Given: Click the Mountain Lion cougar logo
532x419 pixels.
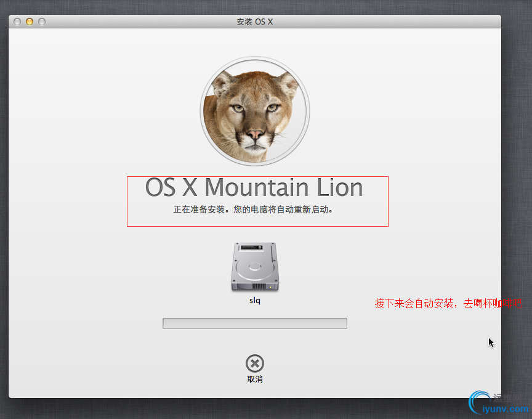Looking at the screenshot, I should pos(255,111).
